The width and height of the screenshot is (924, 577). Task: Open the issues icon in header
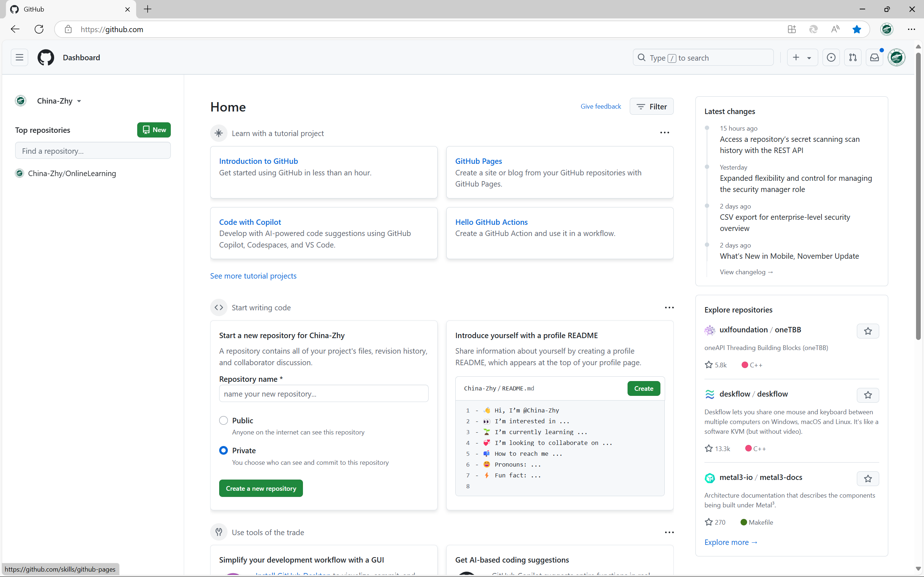tap(831, 58)
